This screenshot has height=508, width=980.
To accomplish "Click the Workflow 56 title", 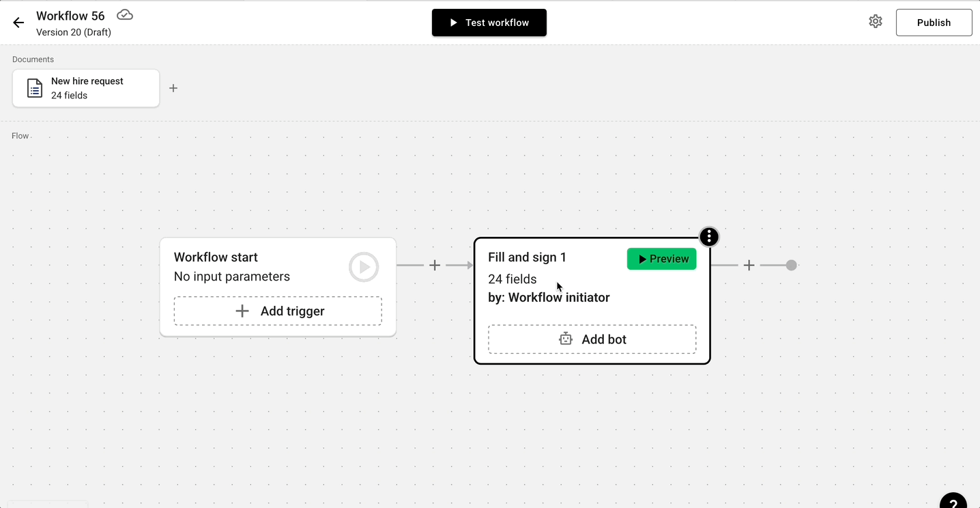I will tap(70, 16).
